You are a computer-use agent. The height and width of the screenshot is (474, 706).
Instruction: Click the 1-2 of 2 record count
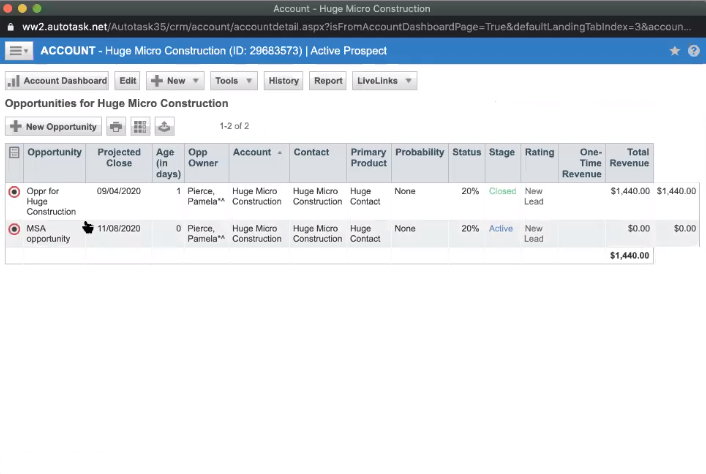pyautogui.click(x=234, y=126)
